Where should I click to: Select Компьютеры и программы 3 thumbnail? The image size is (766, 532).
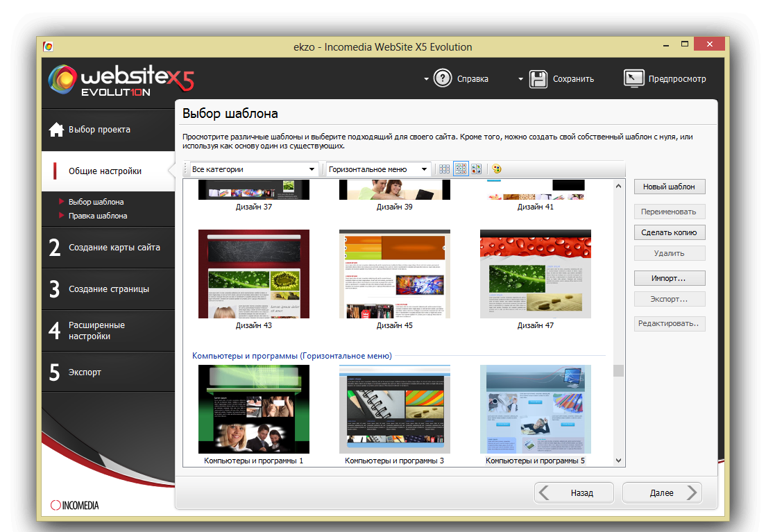[x=395, y=409]
